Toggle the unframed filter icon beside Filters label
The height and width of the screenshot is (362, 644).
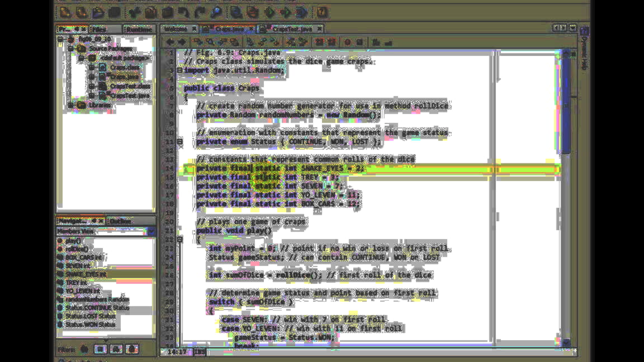click(x=84, y=349)
